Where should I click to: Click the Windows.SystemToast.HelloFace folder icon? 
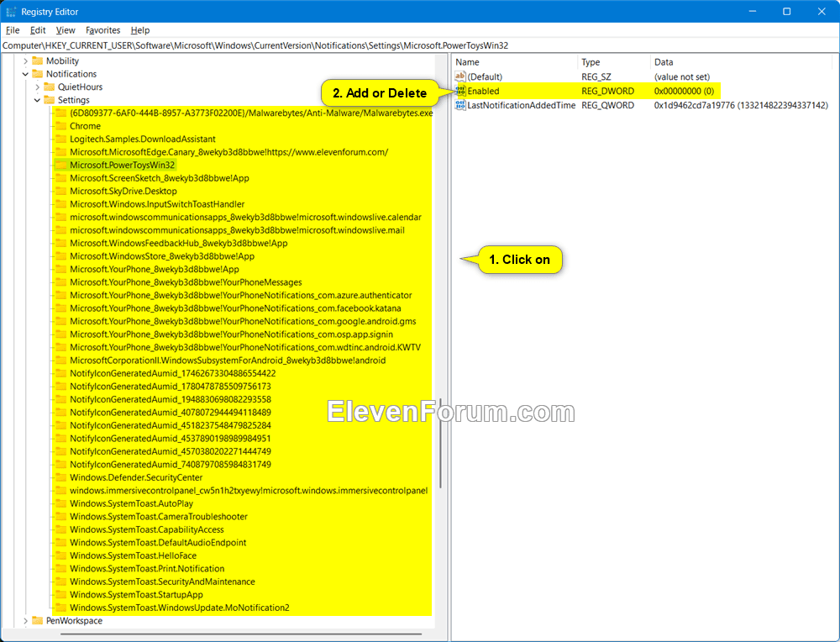point(61,555)
